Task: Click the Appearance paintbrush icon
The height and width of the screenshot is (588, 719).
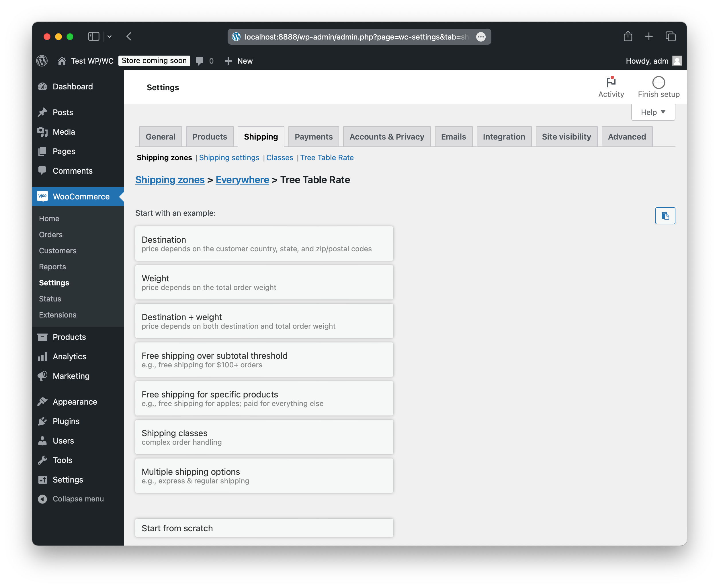Action: click(x=43, y=402)
